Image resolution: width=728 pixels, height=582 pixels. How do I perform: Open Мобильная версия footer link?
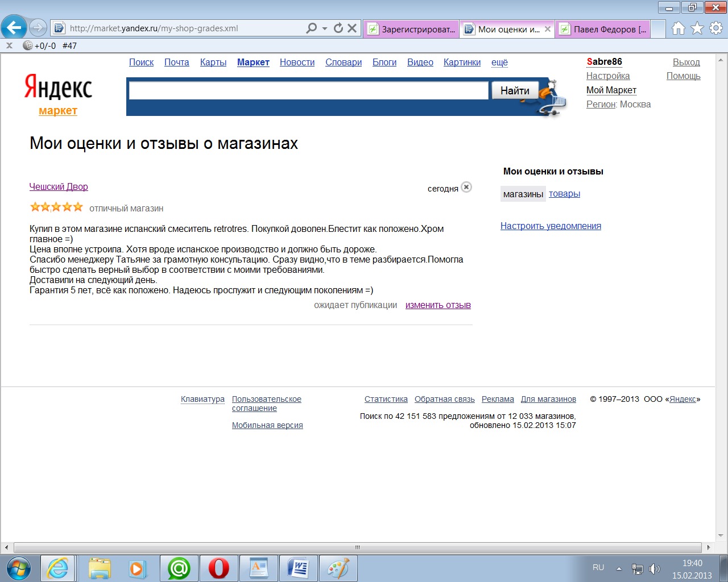point(267,426)
